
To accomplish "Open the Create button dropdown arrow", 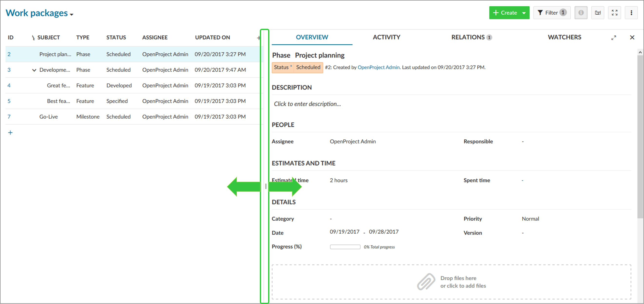I will tap(524, 12).
